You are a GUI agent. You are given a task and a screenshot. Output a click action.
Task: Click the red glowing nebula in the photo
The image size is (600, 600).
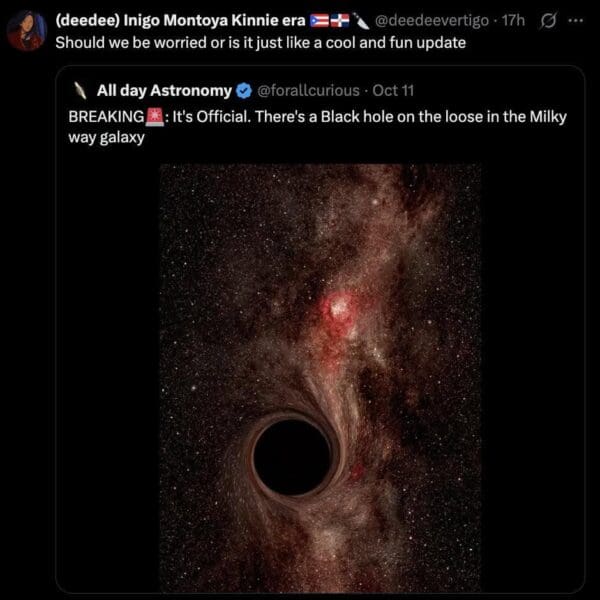(x=338, y=309)
